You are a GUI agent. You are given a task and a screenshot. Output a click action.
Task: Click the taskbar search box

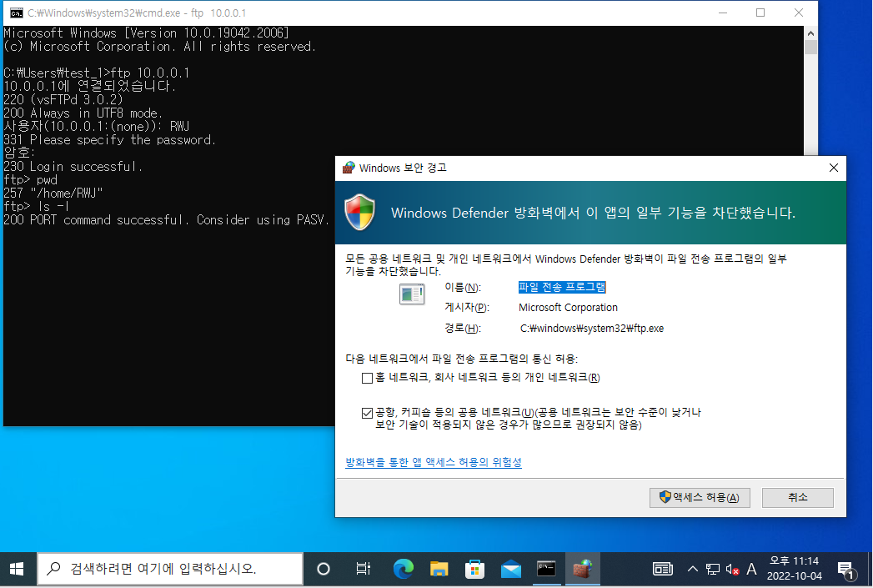pyautogui.click(x=170, y=569)
